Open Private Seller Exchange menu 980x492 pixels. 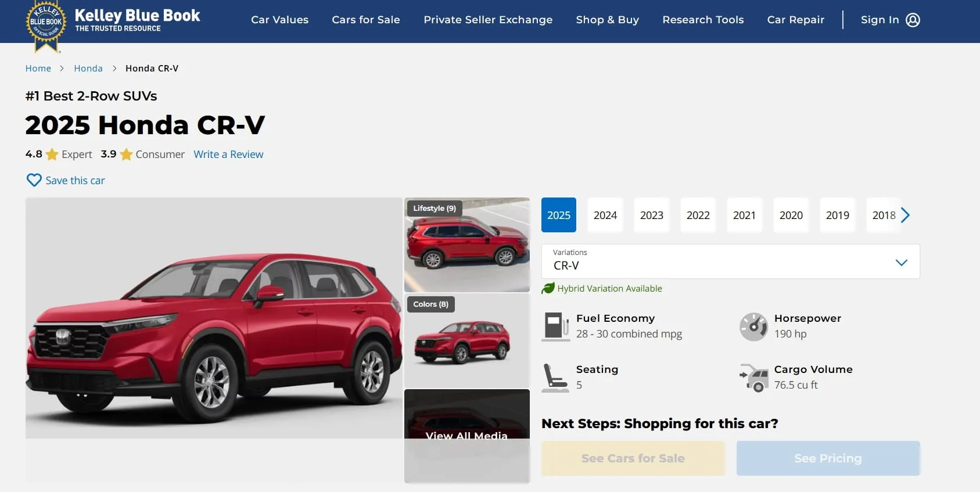tap(488, 20)
